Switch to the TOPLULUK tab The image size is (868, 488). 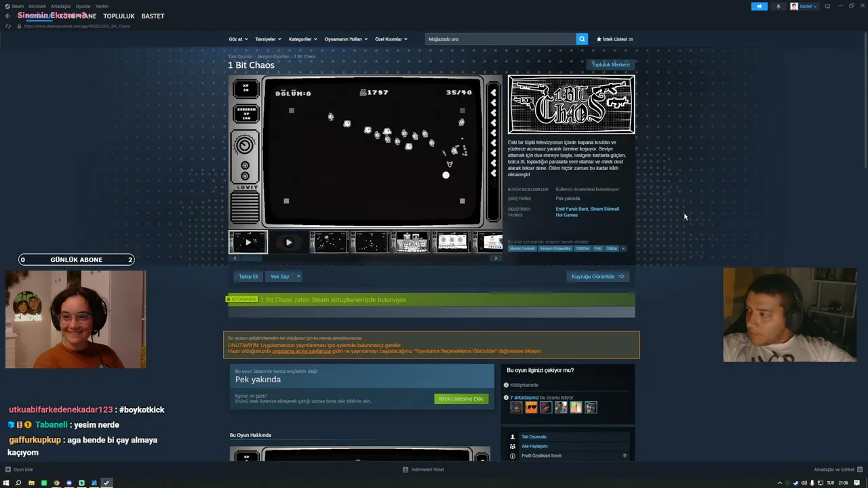coord(119,16)
